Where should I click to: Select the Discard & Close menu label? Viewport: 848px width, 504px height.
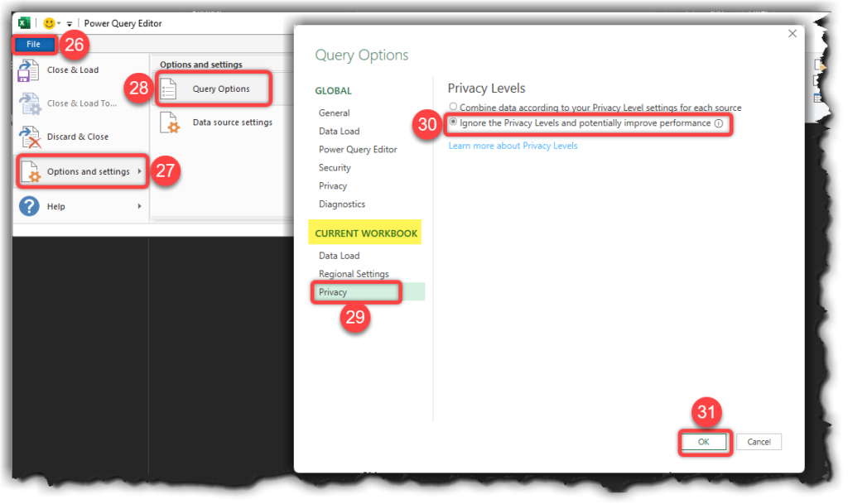coord(77,137)
